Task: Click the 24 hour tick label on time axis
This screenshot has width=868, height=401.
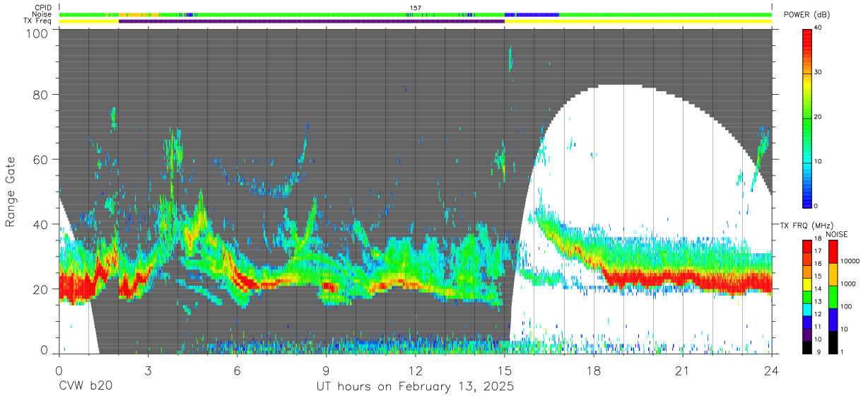Action: click(771, 371)
